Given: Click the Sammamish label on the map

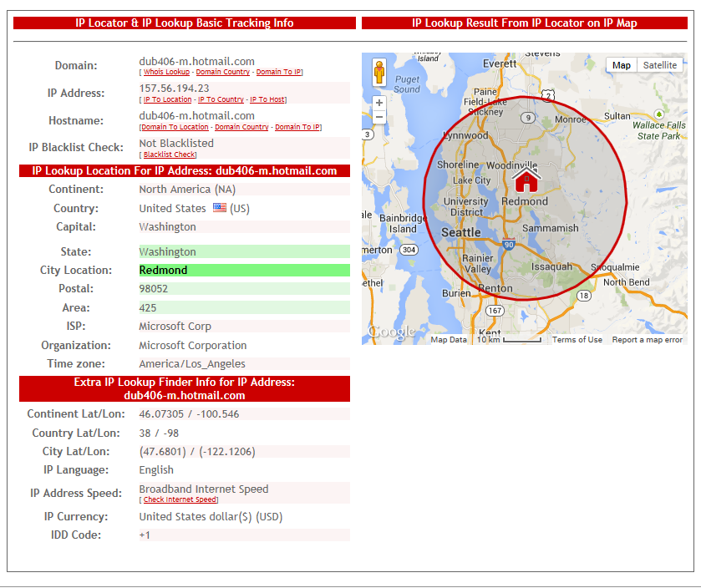Looking at the screenshot, I should click(x=551, y=228).
